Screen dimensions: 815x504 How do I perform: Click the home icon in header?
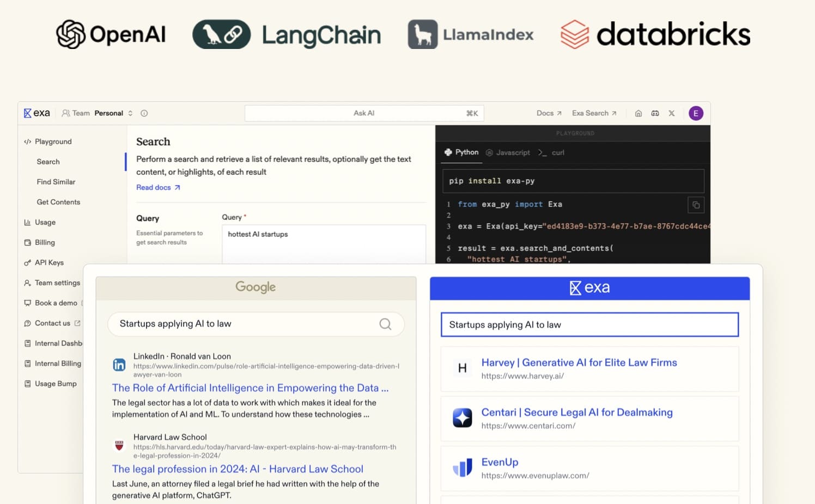click(x=638, y=113)
